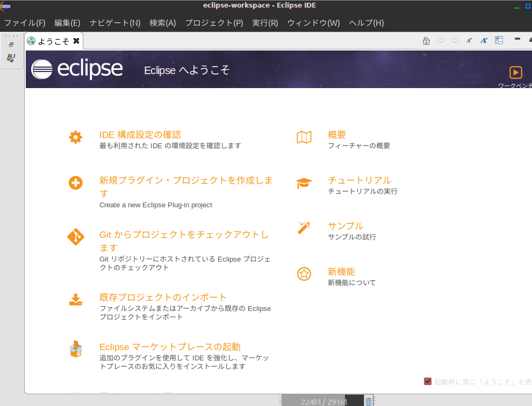Click the Eclipse logo in banner
This screenshot has width=532, height=406.
point(77,69)
